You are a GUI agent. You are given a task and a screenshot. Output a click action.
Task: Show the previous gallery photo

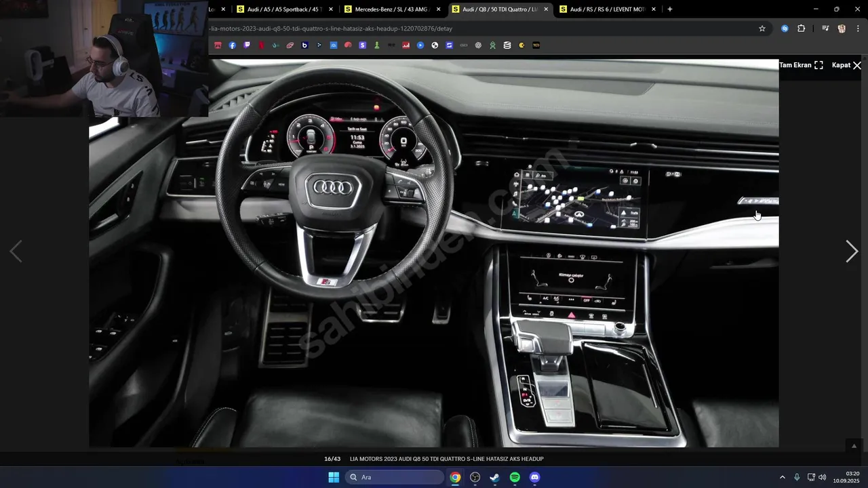pyautogui.click(x=16, y=251)
